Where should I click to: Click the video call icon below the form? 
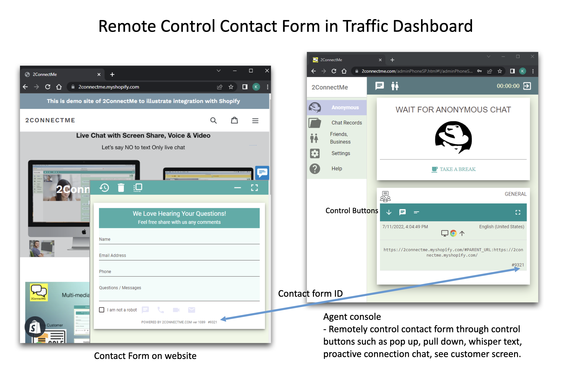[x=176, y=310]
